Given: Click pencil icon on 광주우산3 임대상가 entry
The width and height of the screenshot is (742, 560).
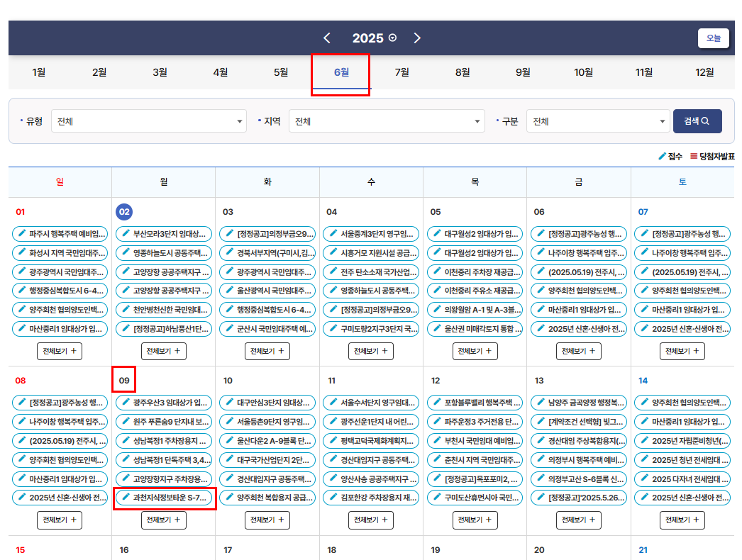Looking at the screenshot, I should point(126,402).
